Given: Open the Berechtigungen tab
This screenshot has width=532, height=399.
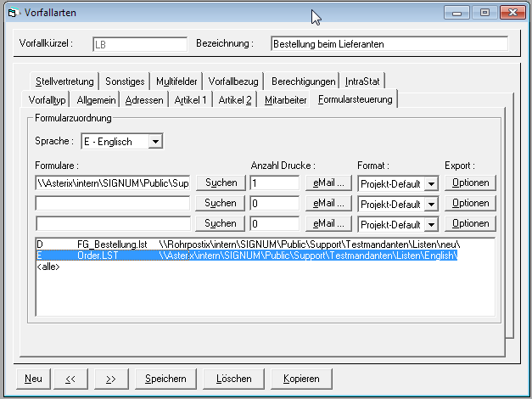Looking at the screenshot, I should [304, 81].
